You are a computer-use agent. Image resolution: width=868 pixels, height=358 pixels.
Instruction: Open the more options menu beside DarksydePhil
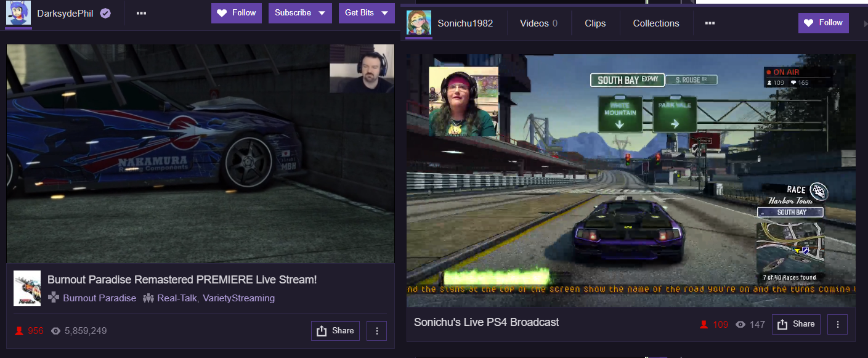click(x=141, y=13)
